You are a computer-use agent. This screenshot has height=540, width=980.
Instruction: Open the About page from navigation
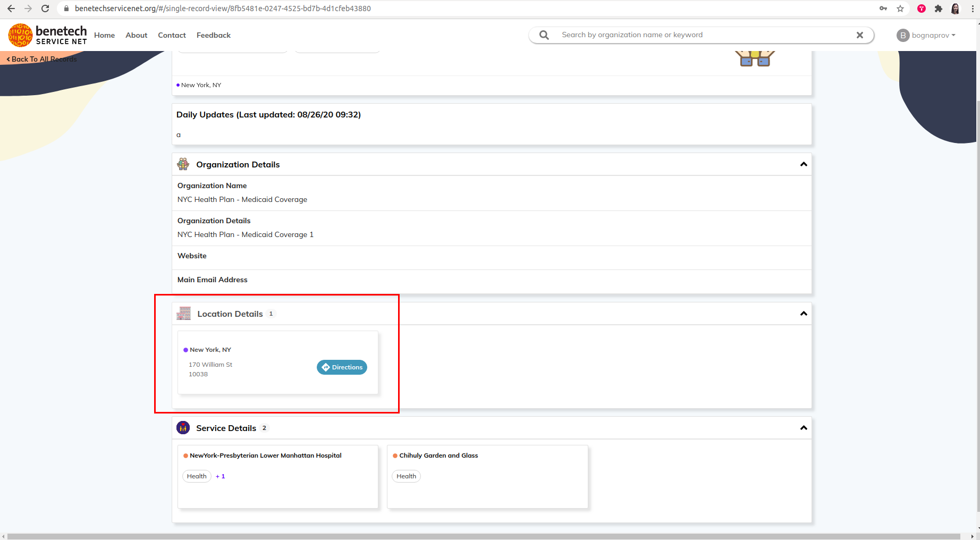point(136,35)
